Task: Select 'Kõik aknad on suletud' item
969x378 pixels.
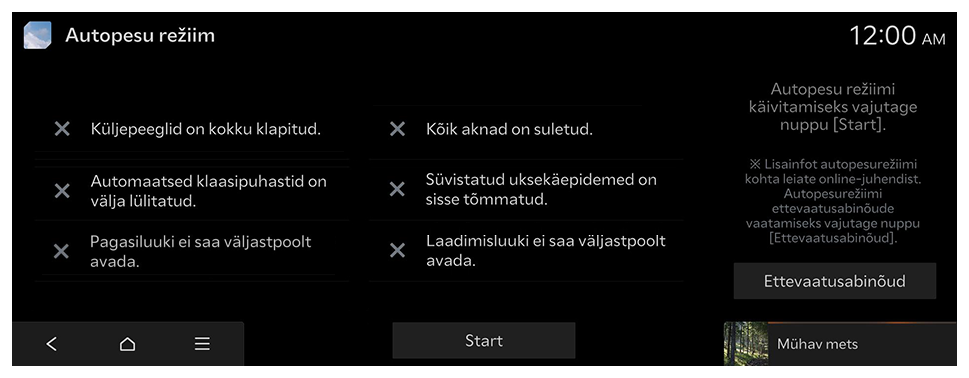Action: 526,129
